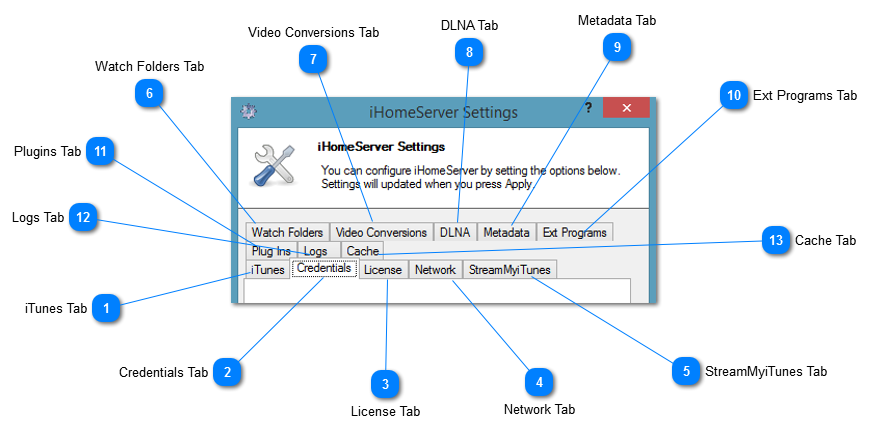The width and height of the screenshot is (873, 435).
Task: Click the bold iHomeServer Settings heading
Action: 381,147
